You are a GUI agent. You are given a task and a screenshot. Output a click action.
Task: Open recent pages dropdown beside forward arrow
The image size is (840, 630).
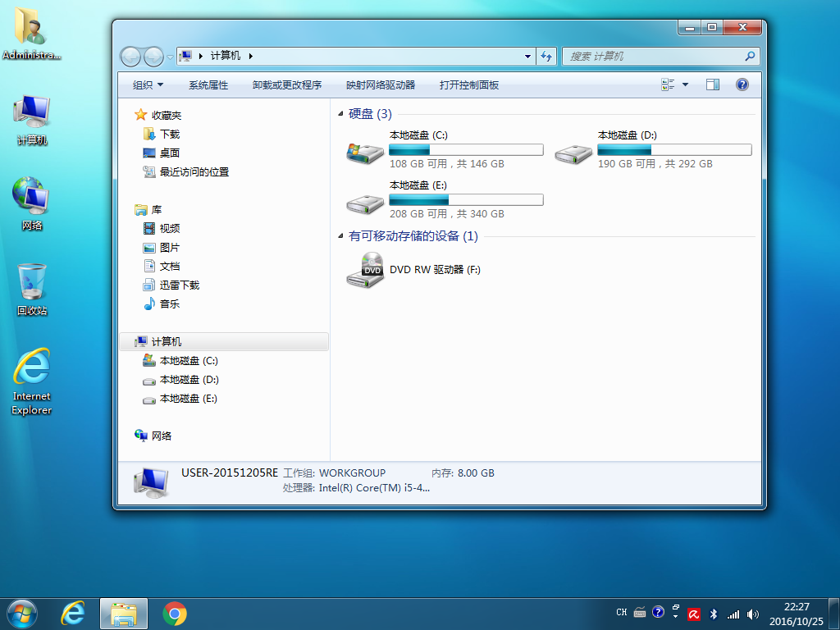[170, 57]
